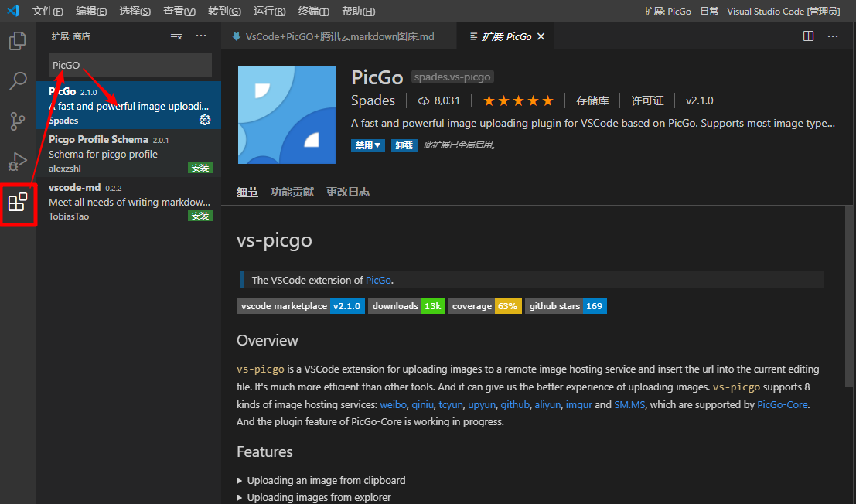
Task: Open the 转到(G) menu
Action: click(x=224, y=11)
